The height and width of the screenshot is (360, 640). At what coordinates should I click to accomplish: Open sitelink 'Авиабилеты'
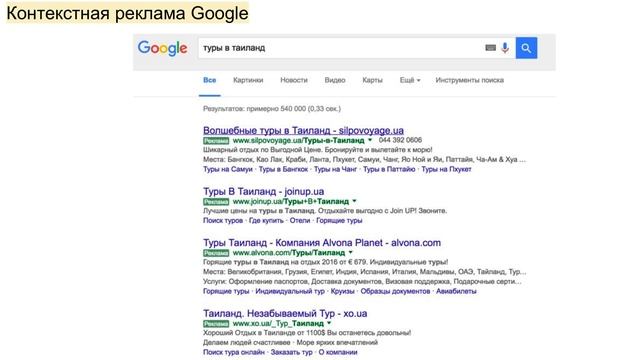(x=456, y=291)
